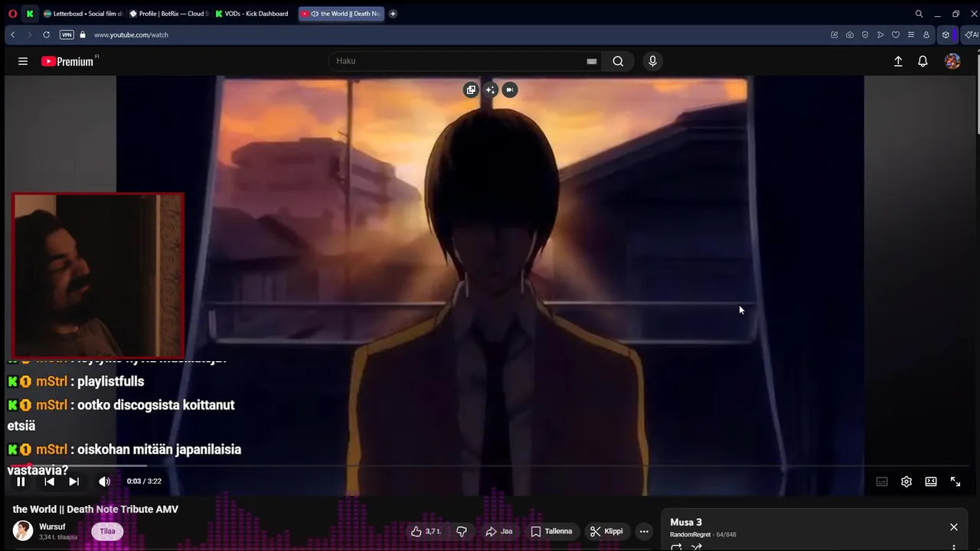The width and height of the screenshot is (980, 551).
Task: Create a clip with Klippi
Action: pyautogui.click(x=606, y=531)
